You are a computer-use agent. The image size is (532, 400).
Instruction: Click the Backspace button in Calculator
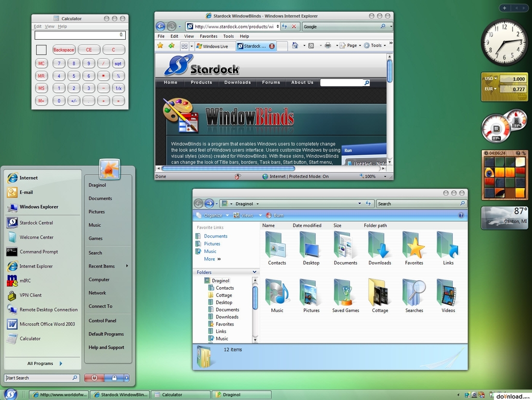point(63,50)
